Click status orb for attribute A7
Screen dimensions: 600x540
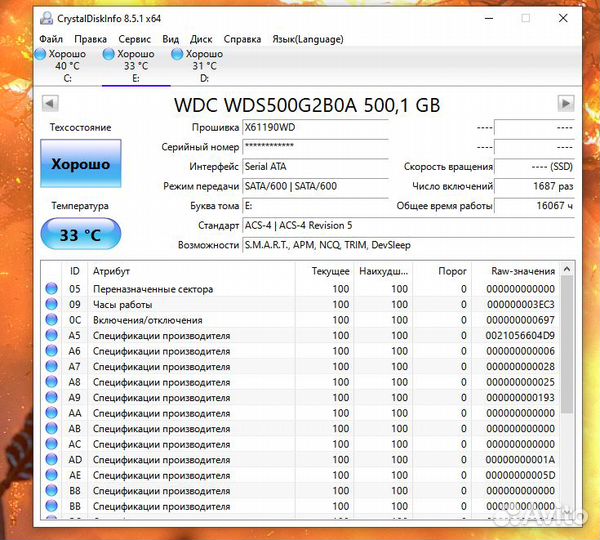coord(51,366)
